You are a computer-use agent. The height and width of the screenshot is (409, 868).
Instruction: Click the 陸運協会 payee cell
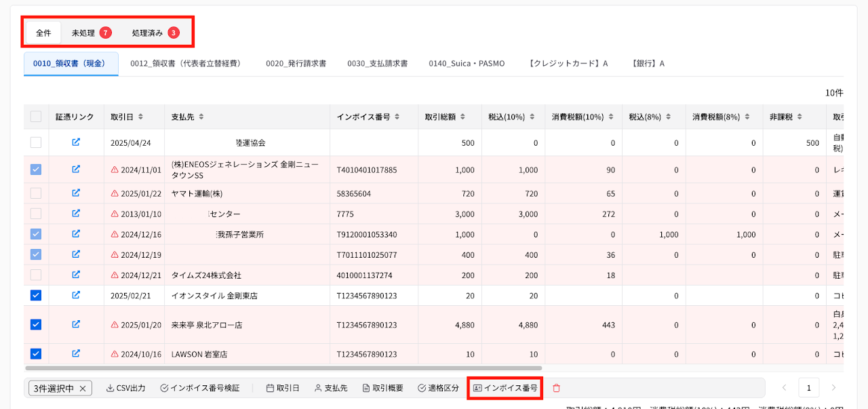[x=247, y=143]
